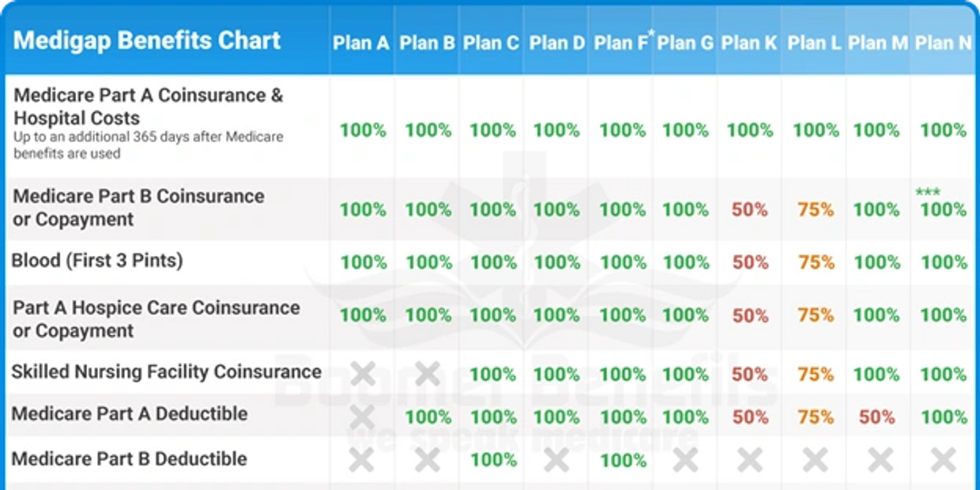Click Plan C's 100% Part B Deductible value
980x490 pixels.
tap(492, 460)
